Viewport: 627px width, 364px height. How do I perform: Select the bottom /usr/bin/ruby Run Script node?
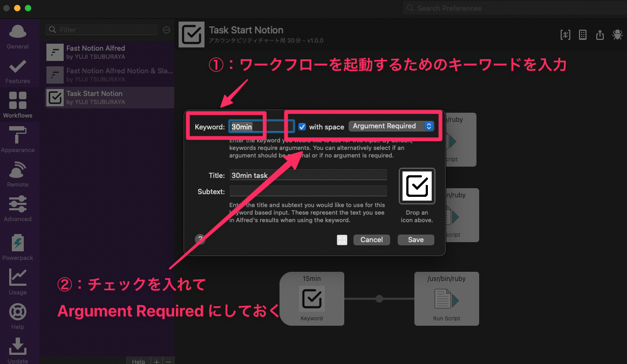point(447,298)
